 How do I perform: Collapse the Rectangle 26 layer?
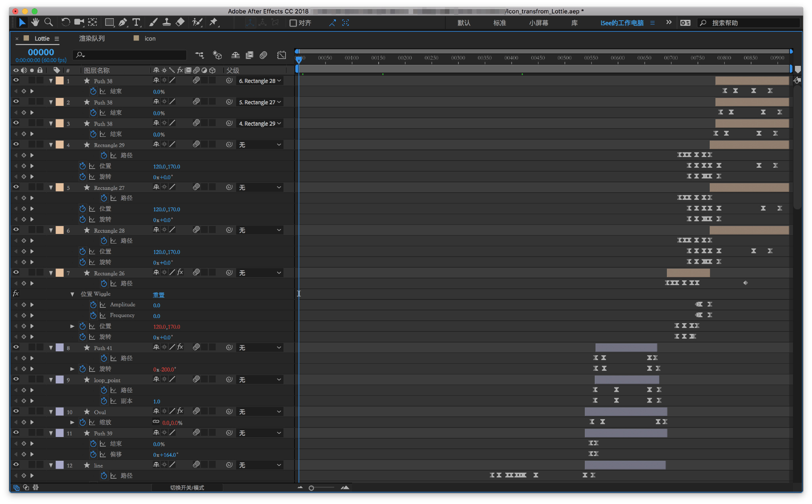51,273
